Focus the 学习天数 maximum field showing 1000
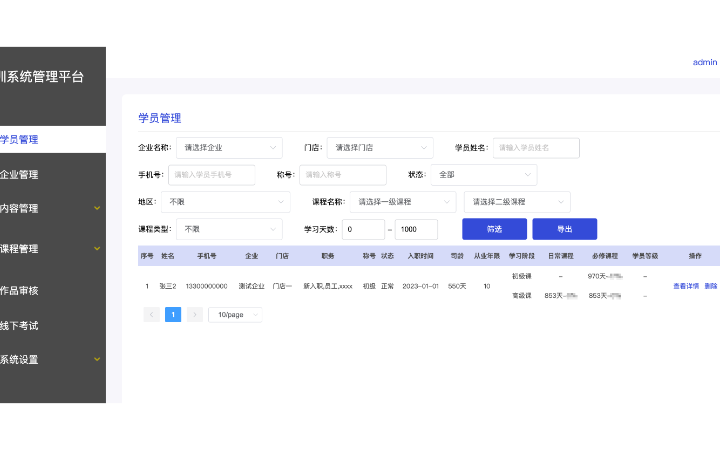The height and width of the screenshot is (450, 720). (416, 229)
